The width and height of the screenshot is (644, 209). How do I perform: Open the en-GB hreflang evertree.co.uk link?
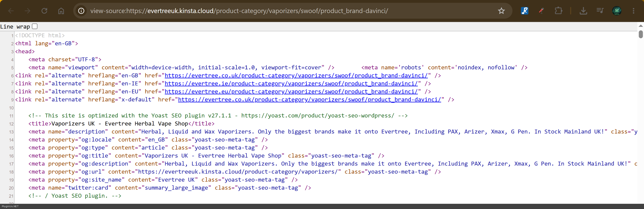[x=296, y=76]
